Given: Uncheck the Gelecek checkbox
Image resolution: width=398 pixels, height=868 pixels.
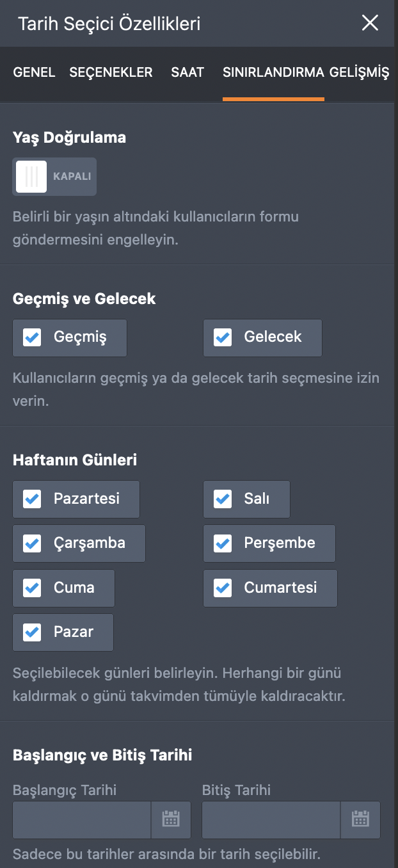Looking at the screenshot, I should (223, 337).
